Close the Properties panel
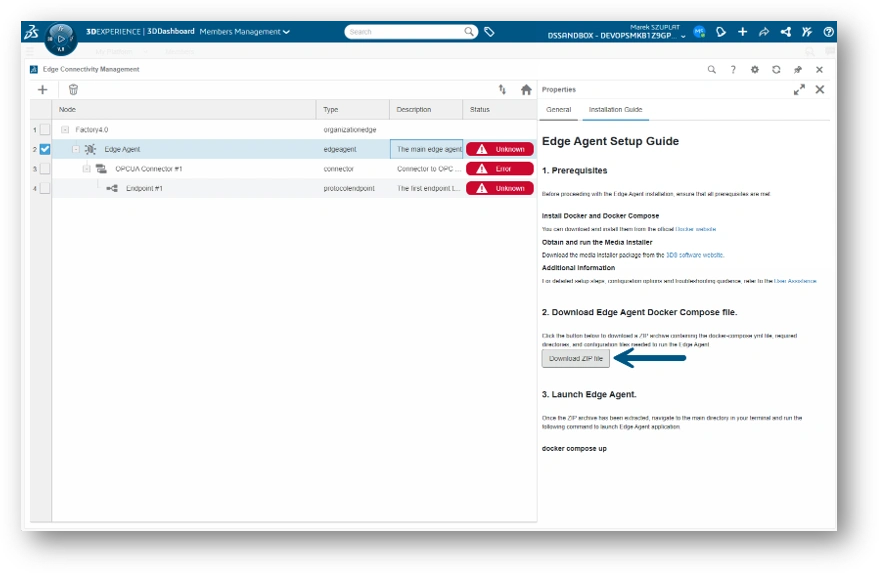 [820, 90]
